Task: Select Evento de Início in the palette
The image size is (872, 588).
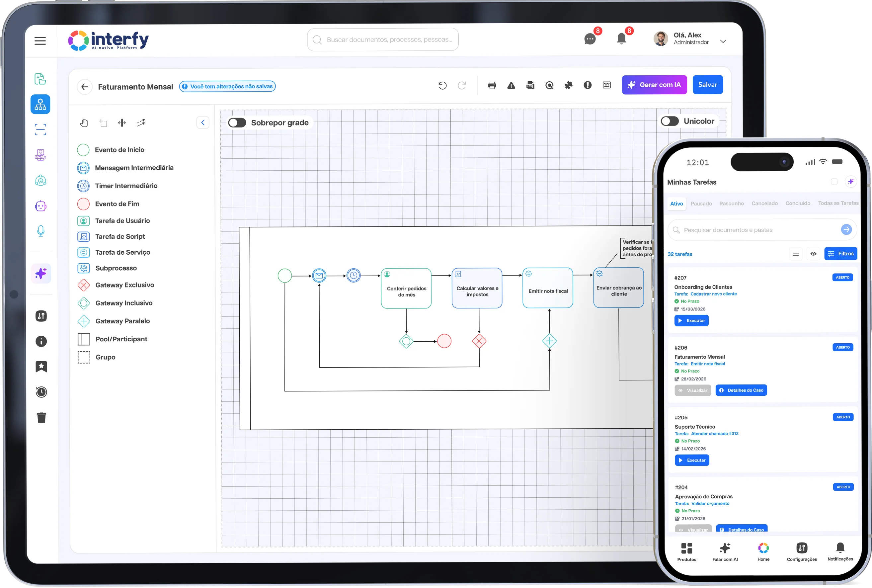Action: click(x=111, y=150)
